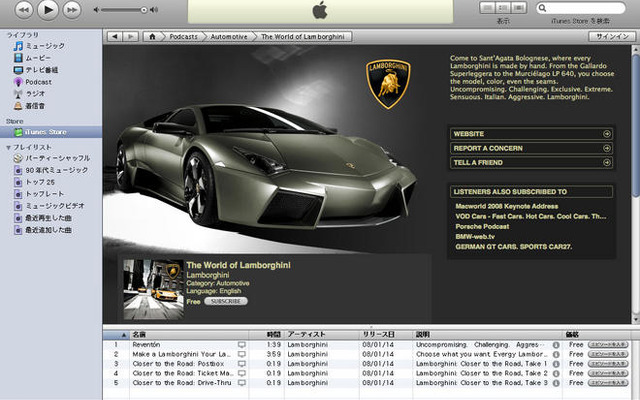Collapse the プレイリスト section triangle

pos(8,147)
